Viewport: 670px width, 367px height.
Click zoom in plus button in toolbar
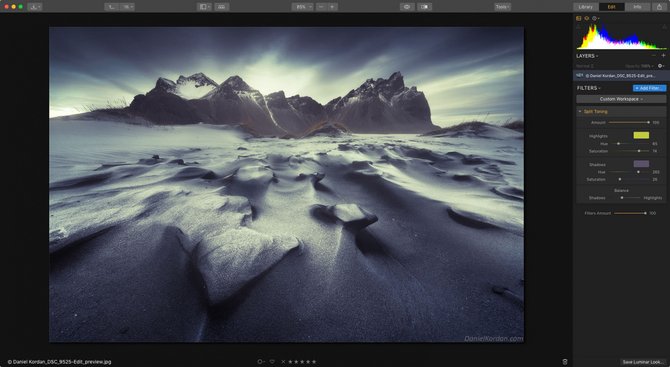point(332,7)
